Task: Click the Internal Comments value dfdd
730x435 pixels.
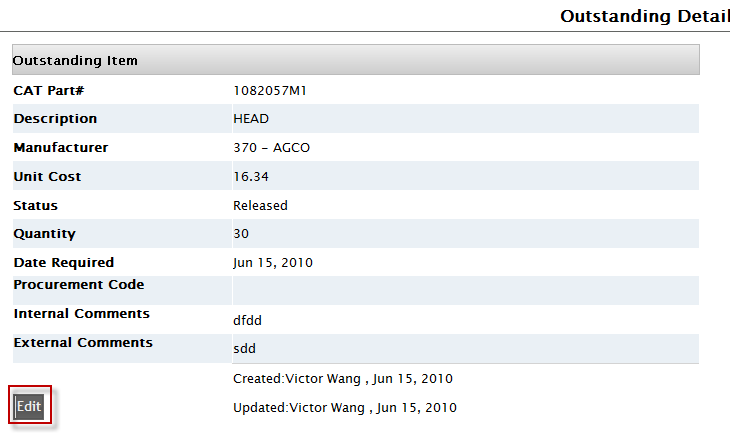Action: [x=249, y=320]
